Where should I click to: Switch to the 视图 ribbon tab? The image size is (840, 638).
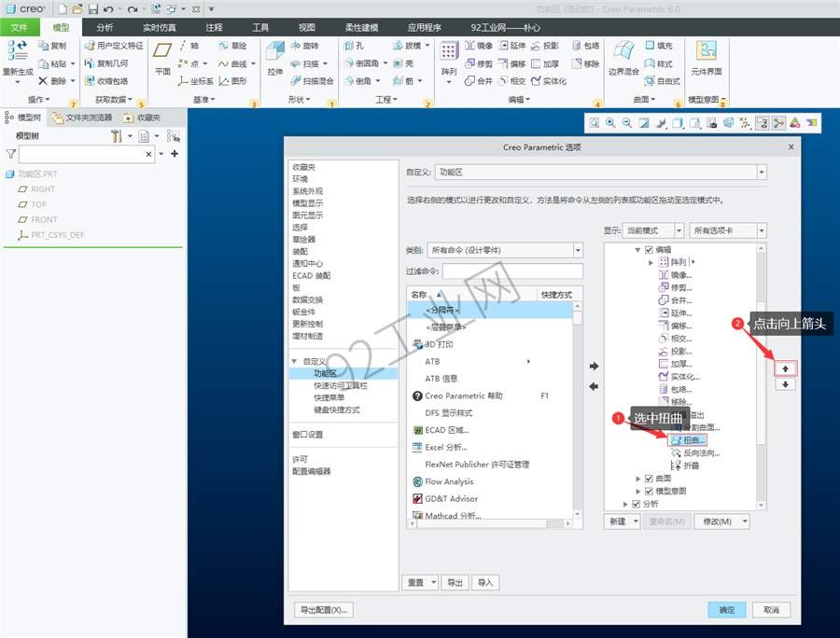(x=307, y=27)
